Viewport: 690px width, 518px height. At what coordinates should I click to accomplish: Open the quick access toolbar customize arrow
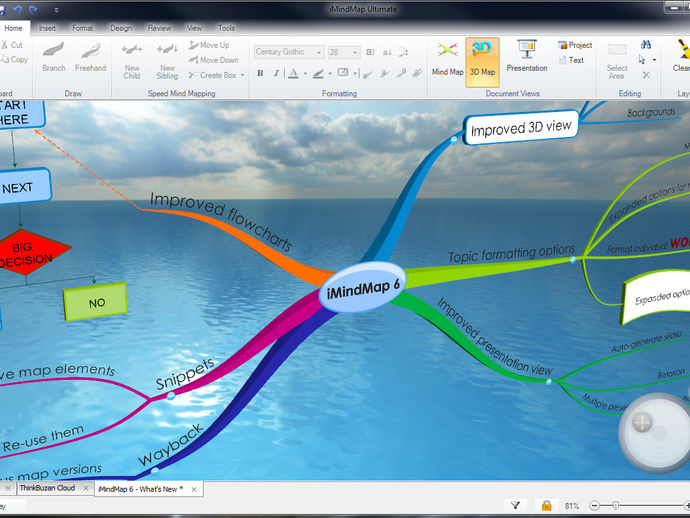click(x=56, y=10)
